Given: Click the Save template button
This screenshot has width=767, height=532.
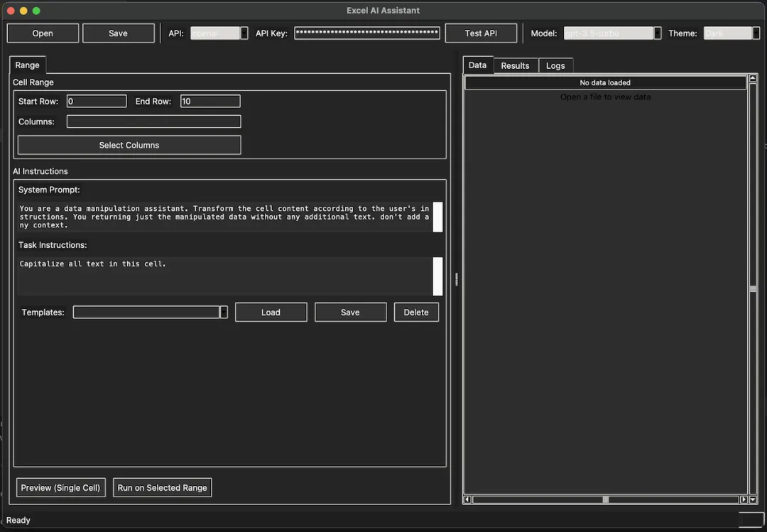Looking at the screenshot, I should pos(350,313).
